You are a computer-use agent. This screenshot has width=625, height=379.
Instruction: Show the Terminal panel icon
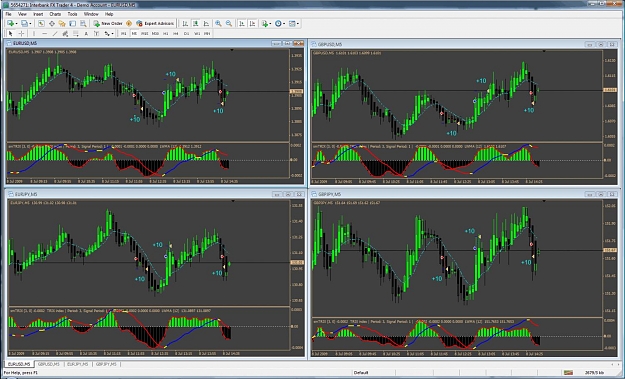point(73,24)
